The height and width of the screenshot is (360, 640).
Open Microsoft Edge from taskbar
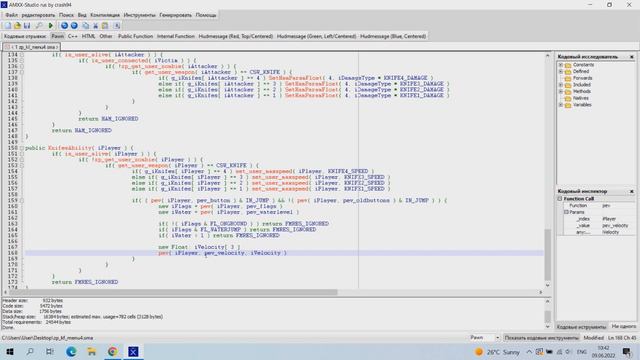71,352
